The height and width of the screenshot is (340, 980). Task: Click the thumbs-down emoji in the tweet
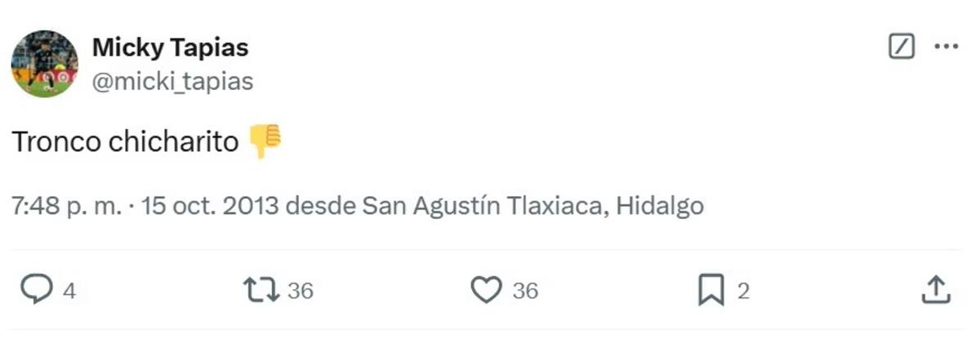click(265, 141)
